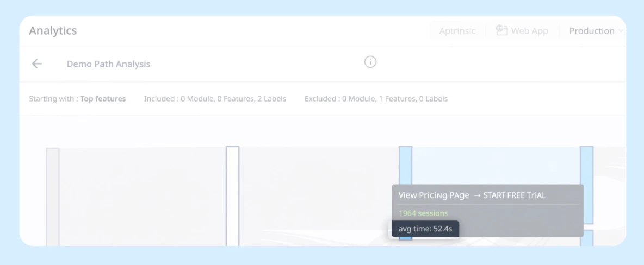Click the upper blue node at right edge
Viewport: 644px width, 265px height.
tap(586, 185)
